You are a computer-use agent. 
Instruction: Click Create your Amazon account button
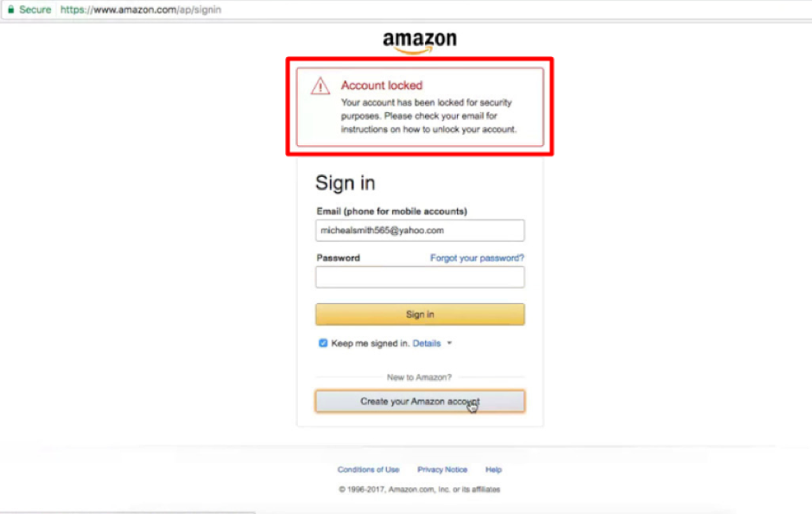click(x=420, y=401)
